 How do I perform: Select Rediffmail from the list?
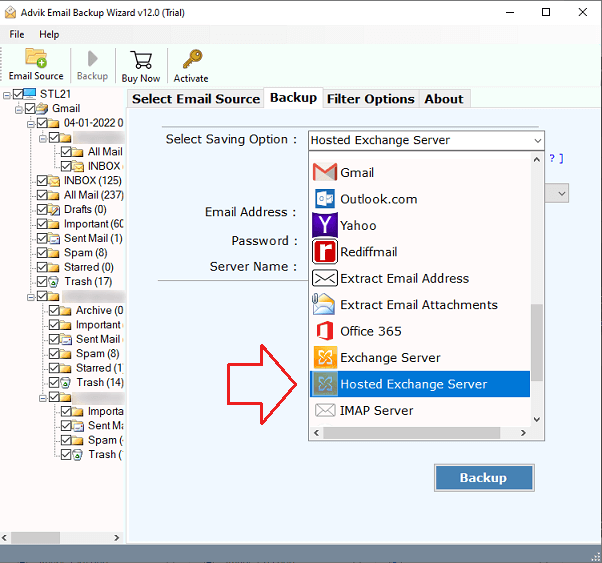(x=420, y=252)
